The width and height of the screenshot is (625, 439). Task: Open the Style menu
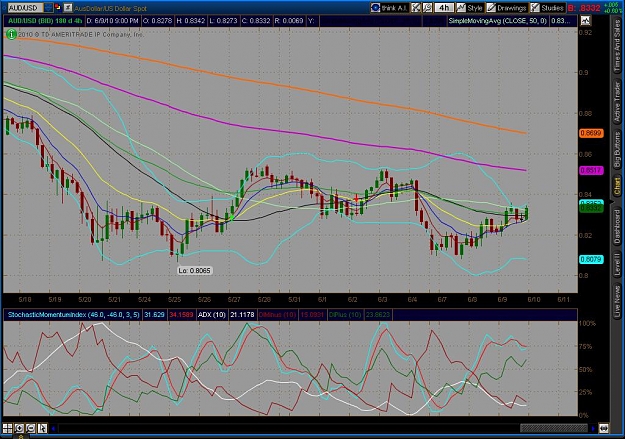(470, 8)
